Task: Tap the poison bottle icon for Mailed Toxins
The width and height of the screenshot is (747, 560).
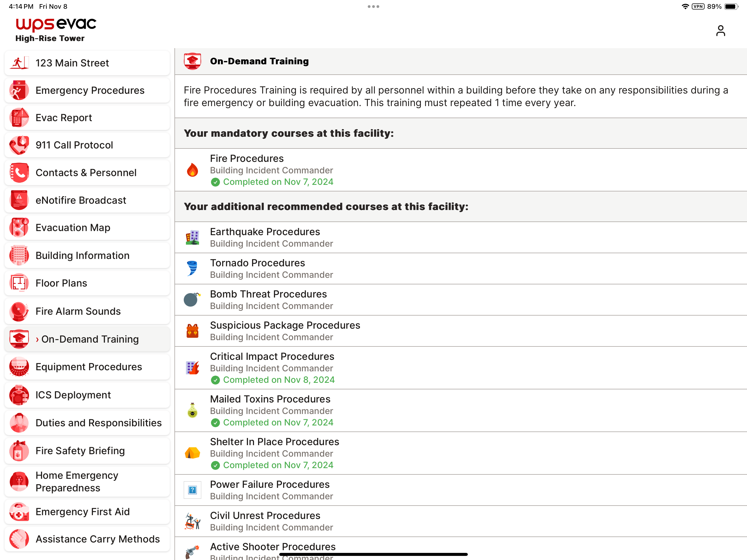Action: pos(192,410)
